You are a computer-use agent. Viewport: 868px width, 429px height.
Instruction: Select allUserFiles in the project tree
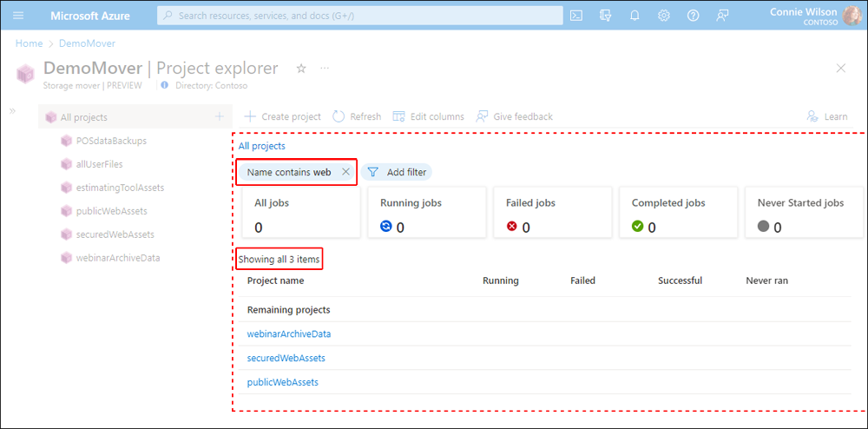pyautogui.click(x=100, y=164)
